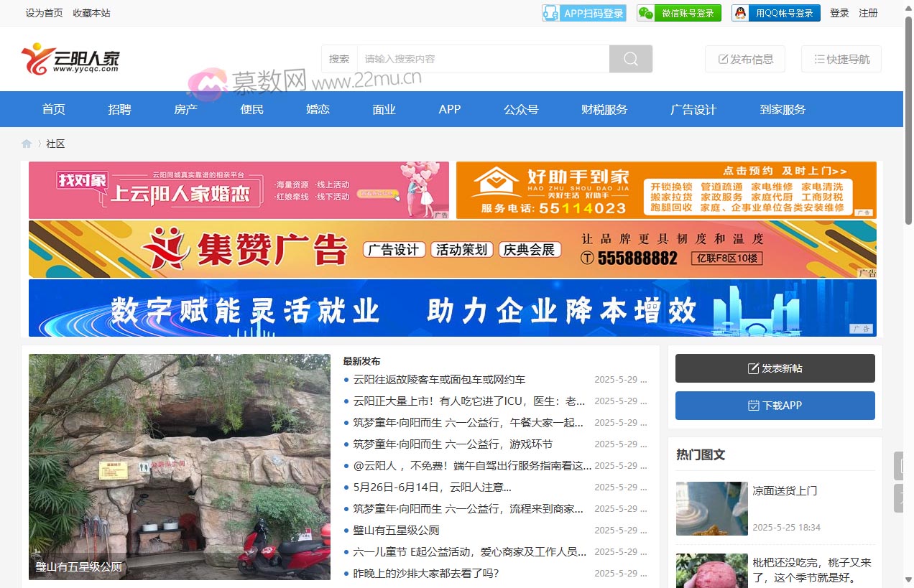914x588 pixels.
Task: Log in via the WeChat green icon
Action: point(645,12)
